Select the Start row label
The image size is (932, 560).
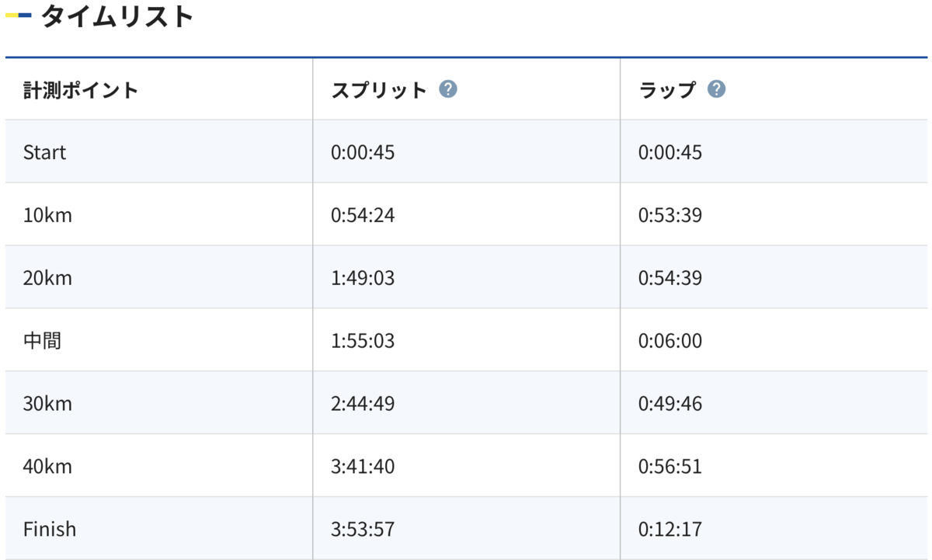(44, 152)
